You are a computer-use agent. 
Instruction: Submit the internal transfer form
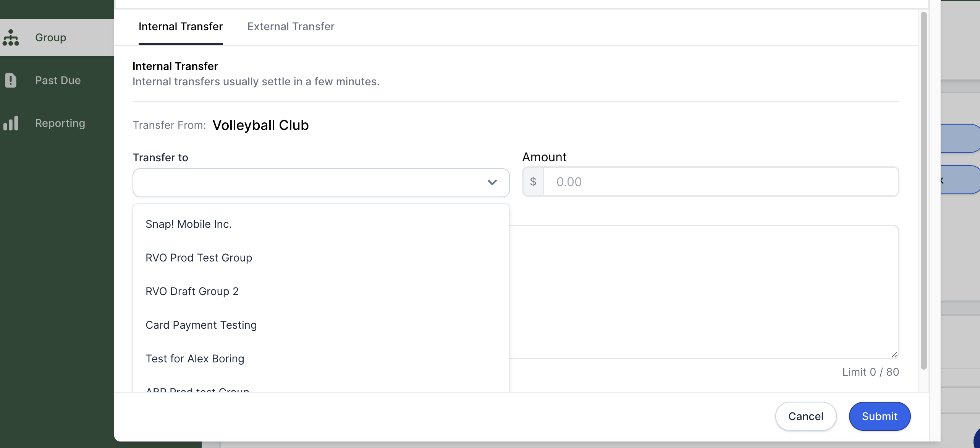(x=880, y=416)
